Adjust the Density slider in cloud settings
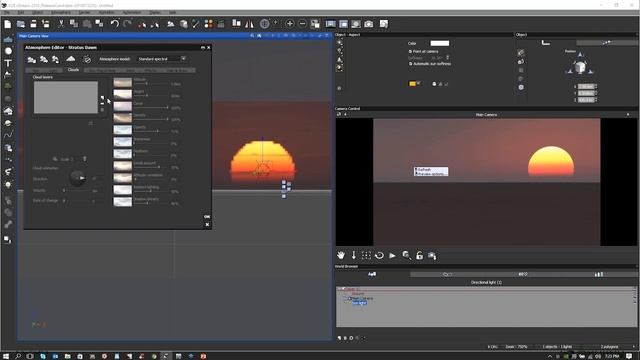Screen dimensions: 640x360 (x=151, y=119)
